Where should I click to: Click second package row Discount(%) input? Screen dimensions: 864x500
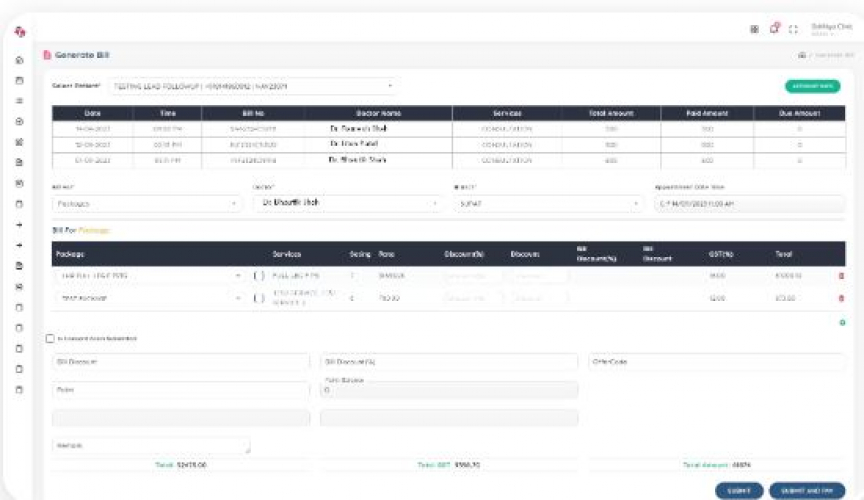click(472, 298)
